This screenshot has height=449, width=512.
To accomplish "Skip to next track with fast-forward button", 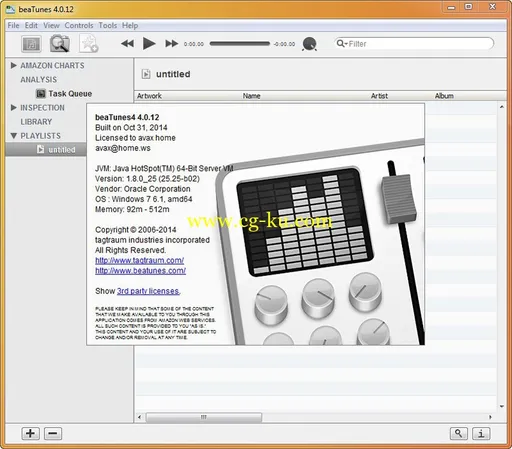I will [171, 44].
